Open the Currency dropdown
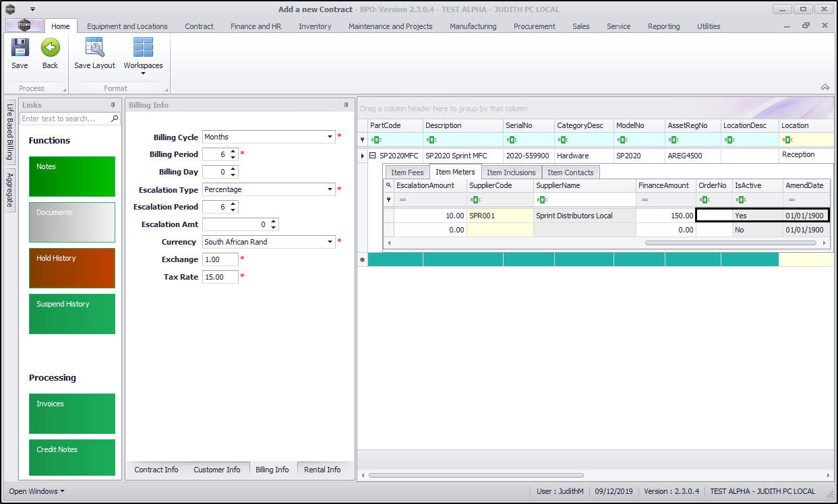838x504 pixels. 330,242
